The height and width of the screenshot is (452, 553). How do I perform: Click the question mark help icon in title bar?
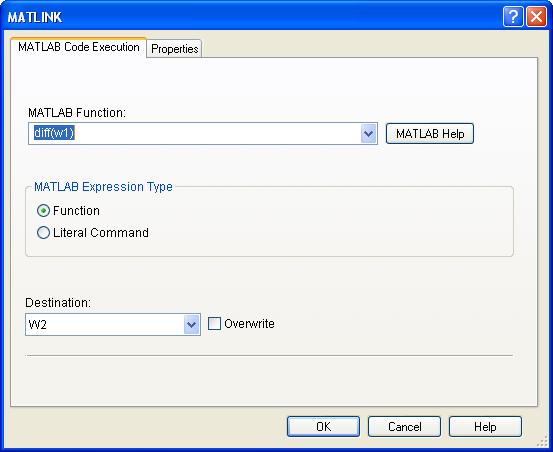(513, 17)
